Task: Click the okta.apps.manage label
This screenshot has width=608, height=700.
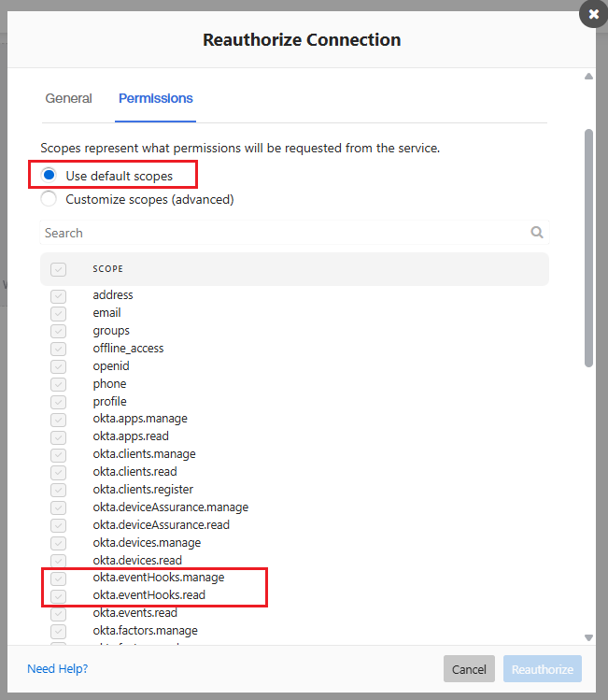Action: point(140,419)
